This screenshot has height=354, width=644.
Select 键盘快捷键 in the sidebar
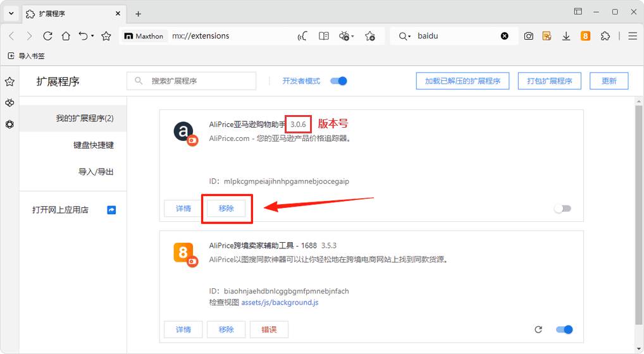point(93,145)
